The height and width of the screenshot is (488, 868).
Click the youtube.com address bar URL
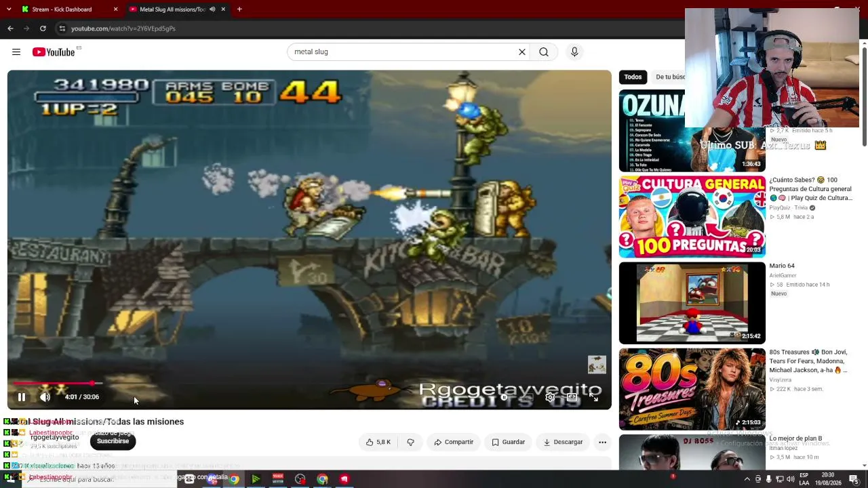123,28
